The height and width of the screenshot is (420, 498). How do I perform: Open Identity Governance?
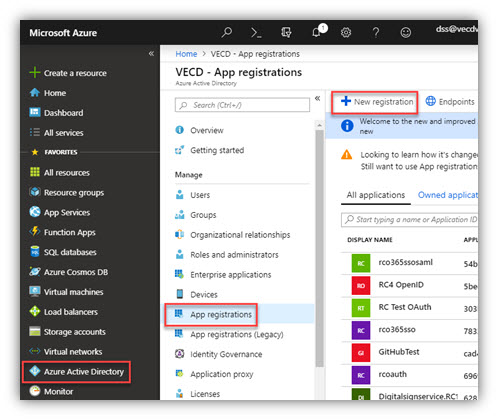point(219,354)
